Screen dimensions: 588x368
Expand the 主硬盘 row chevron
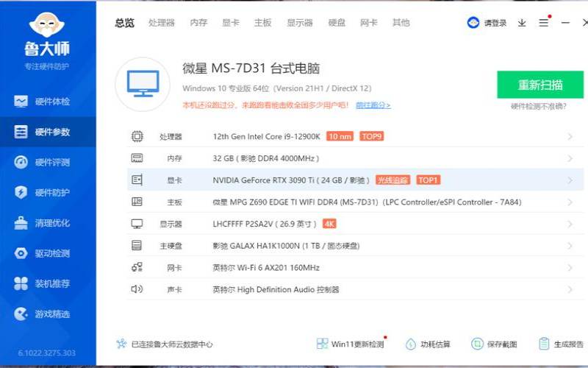pyautogui.click(x=570, y=246)
